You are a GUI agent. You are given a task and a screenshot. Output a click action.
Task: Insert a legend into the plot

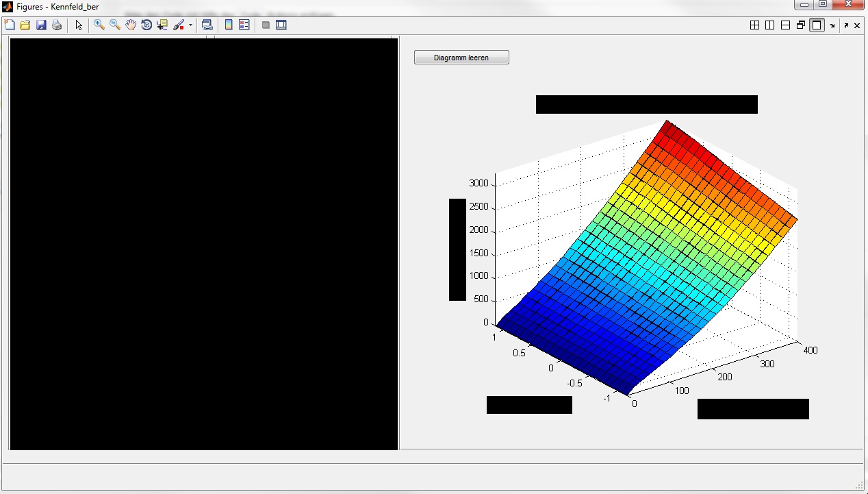click(x=244, y=25)
